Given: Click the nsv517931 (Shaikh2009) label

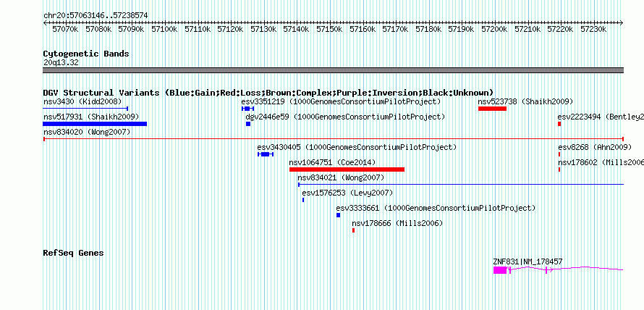Looking at the screenshot, I should point(91,117).
